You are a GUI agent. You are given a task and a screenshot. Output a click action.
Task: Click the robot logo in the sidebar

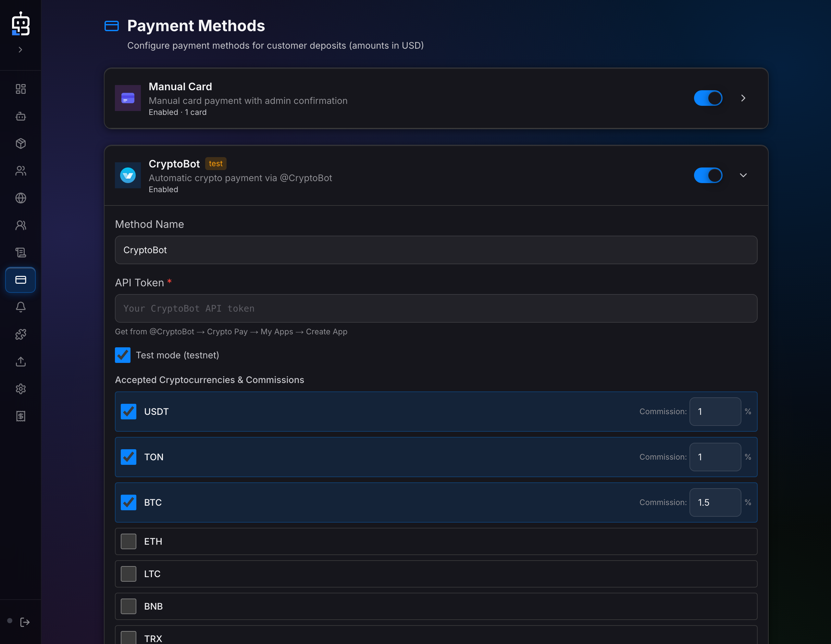click(20, 24)
